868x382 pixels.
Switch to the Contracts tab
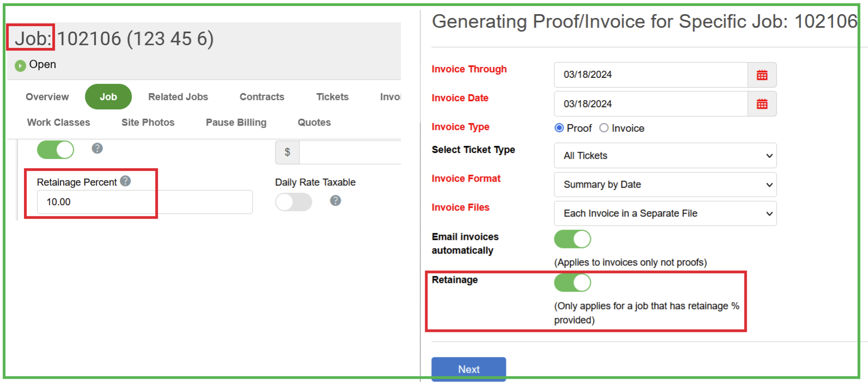tap(262, 97)
